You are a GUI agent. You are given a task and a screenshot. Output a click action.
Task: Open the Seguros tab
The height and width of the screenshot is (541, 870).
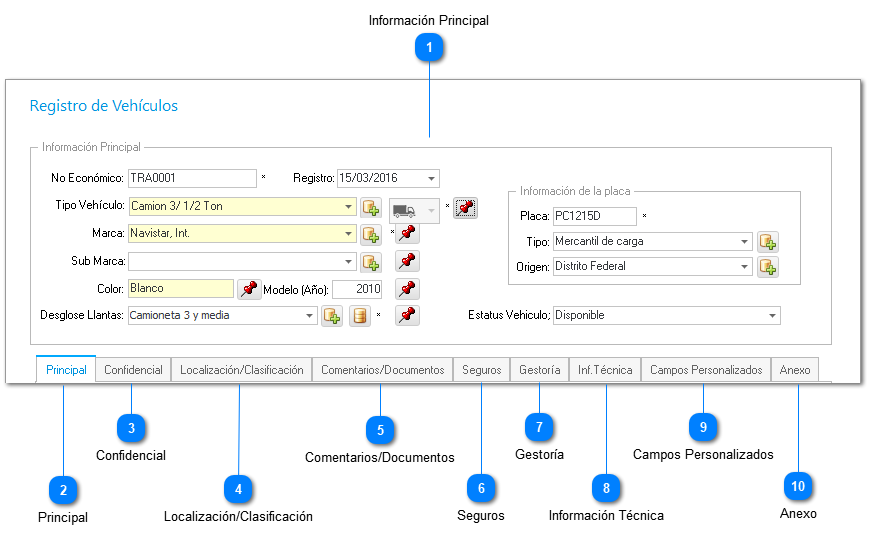482,370
